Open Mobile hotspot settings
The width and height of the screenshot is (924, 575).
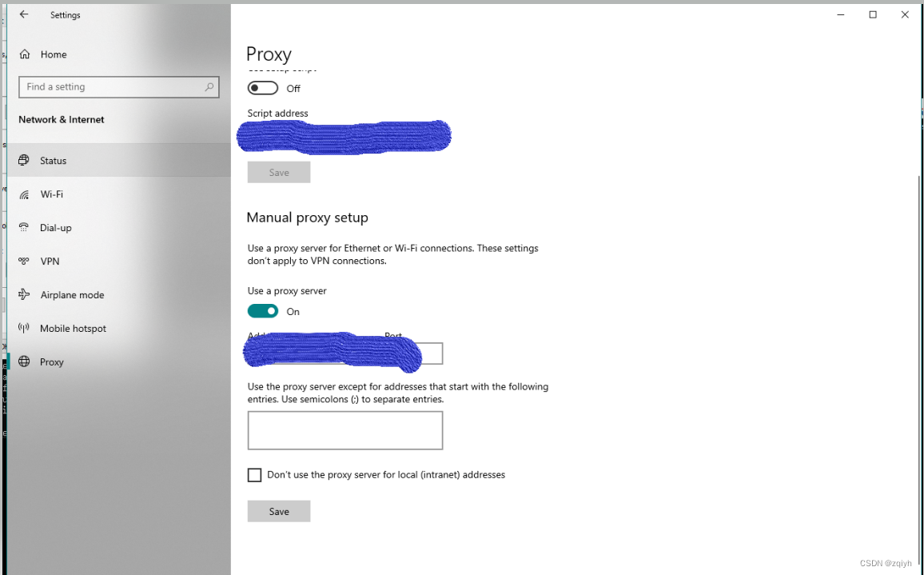click(x=119, y=328)
